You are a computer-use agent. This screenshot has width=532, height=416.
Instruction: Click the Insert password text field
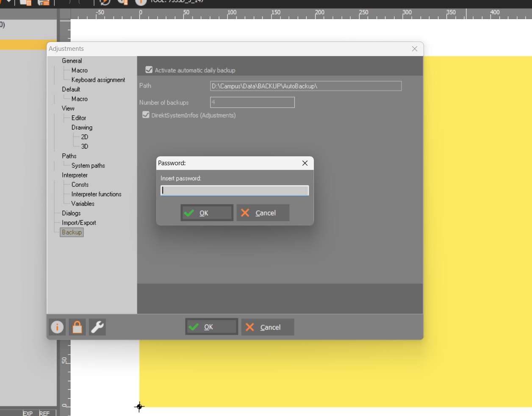[x=235, y=191]
